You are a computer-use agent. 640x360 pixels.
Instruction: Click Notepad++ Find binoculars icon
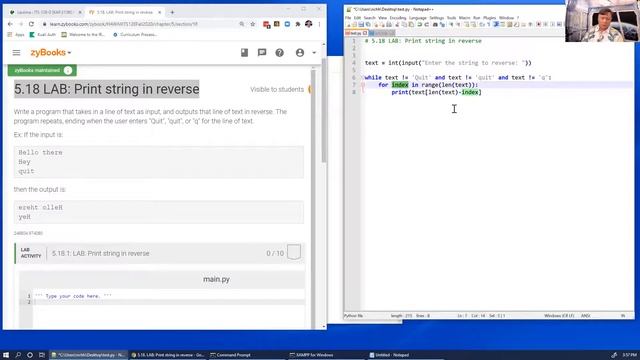(435, 25)
